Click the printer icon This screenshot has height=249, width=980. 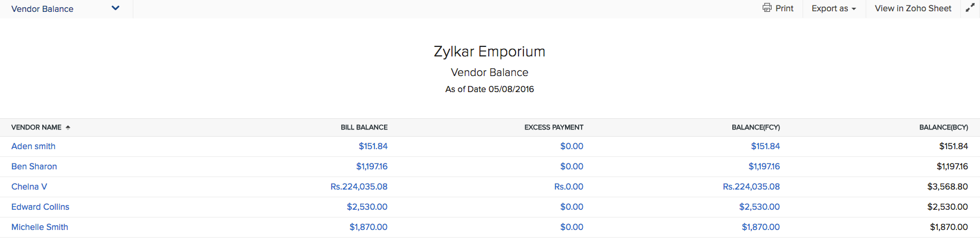[767, 8]
